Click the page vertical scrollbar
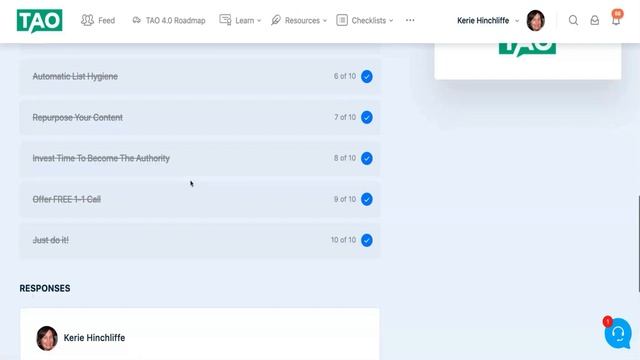This screenshot has height=360, width=640. pyautogui.click(x=638, y=244)
